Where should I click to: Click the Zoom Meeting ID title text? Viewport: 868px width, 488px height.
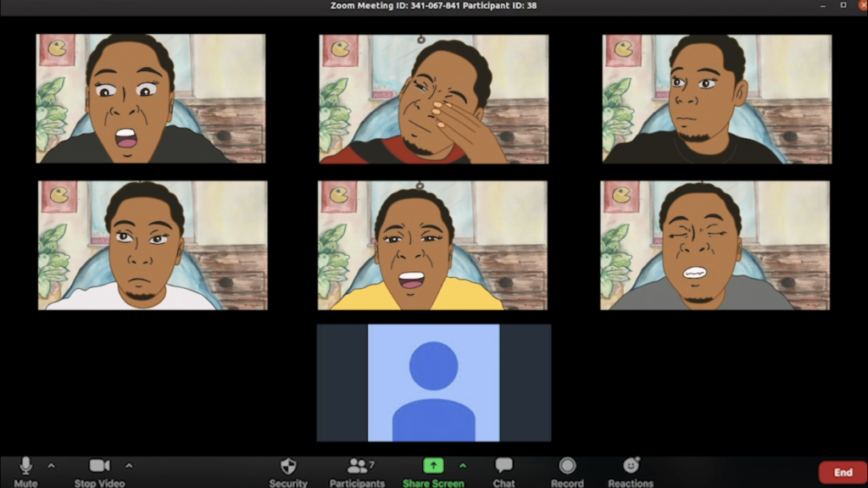click(433, 6)
